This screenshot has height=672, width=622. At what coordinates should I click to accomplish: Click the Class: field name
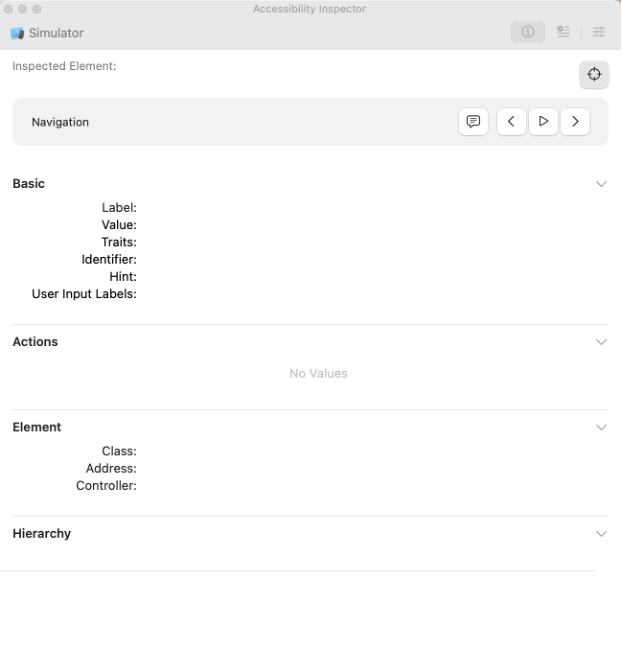[x=119, y=451]
